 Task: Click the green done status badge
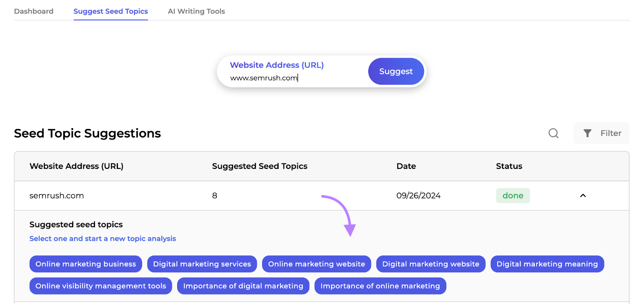click(x=513, y=195)
